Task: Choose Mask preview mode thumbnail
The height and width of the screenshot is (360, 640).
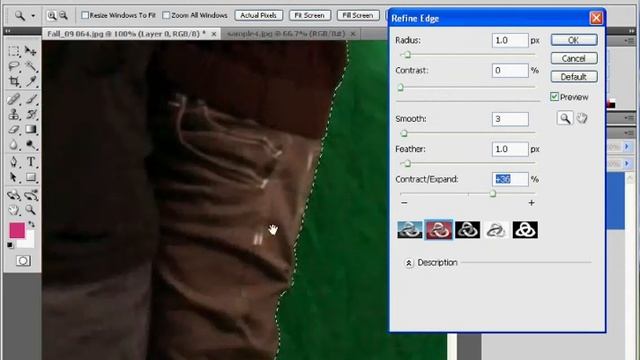Action: pos(525,230)
